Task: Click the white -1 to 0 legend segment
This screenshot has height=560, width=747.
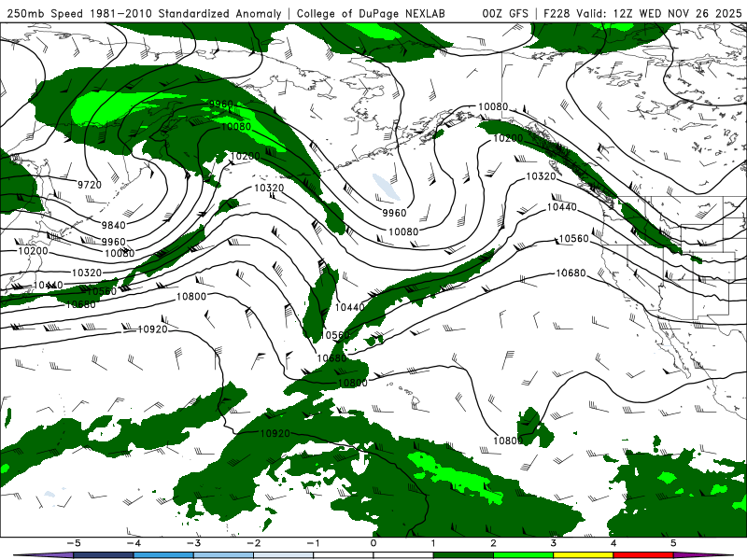Action: point(343,555)
